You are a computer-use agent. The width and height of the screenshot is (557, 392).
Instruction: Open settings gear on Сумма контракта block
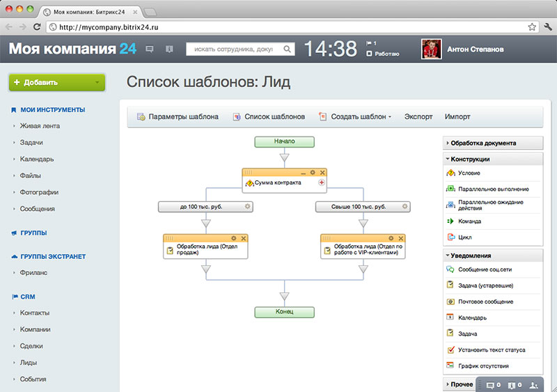click(x=313, y=173)
